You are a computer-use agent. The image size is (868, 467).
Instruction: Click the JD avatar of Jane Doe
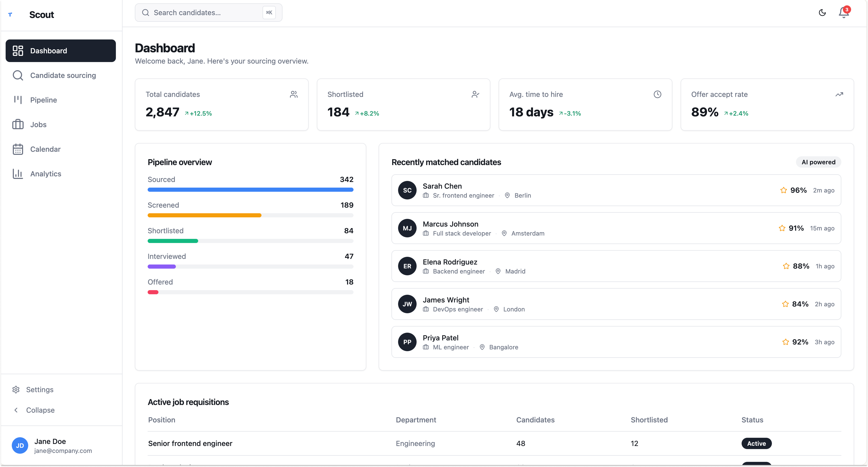pyautogui.click(x=20, y=445)
